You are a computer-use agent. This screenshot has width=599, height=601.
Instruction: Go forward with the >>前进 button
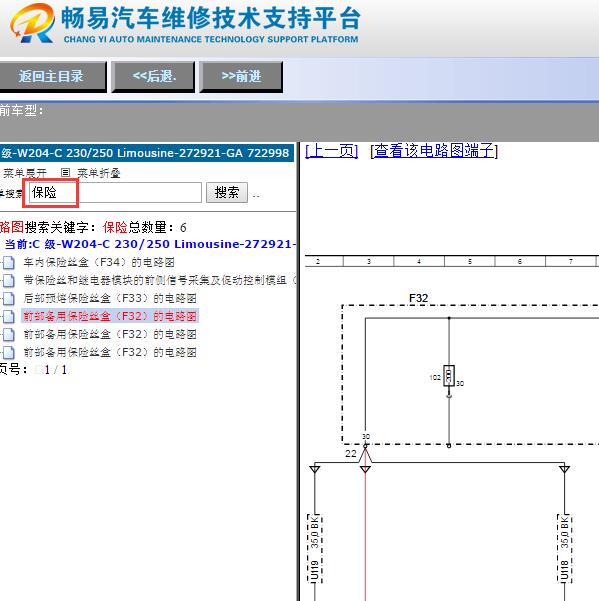(x=241, y=76)
